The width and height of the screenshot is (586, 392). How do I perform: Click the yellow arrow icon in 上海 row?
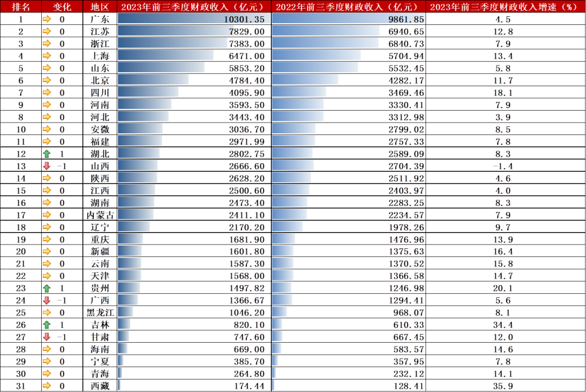coord(47,56)
